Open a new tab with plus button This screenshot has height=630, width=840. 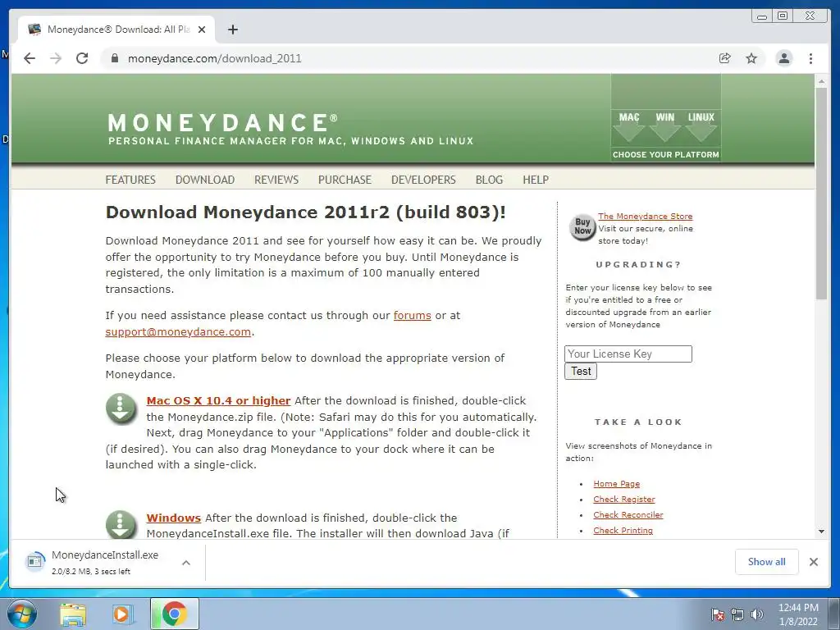point(232,30)
